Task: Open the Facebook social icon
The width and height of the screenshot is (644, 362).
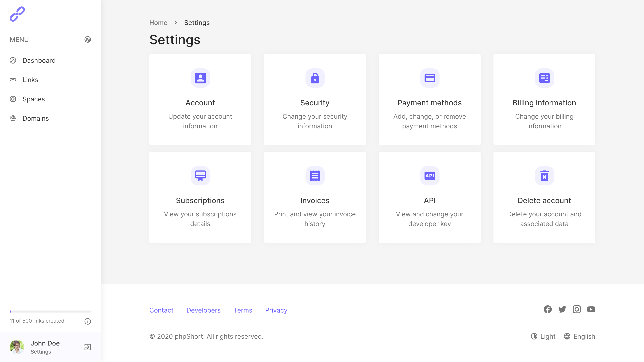Action: tap(547, 309)
